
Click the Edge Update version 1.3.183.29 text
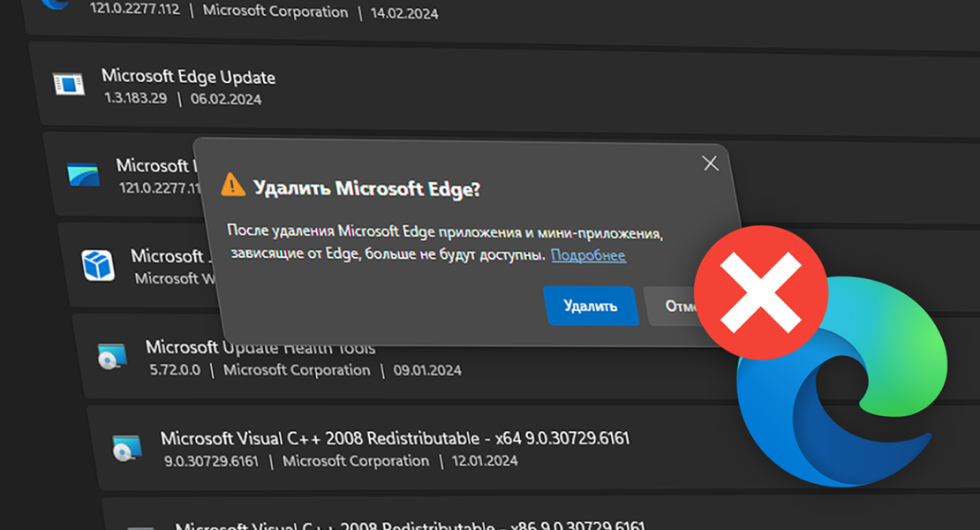(136, 98)
